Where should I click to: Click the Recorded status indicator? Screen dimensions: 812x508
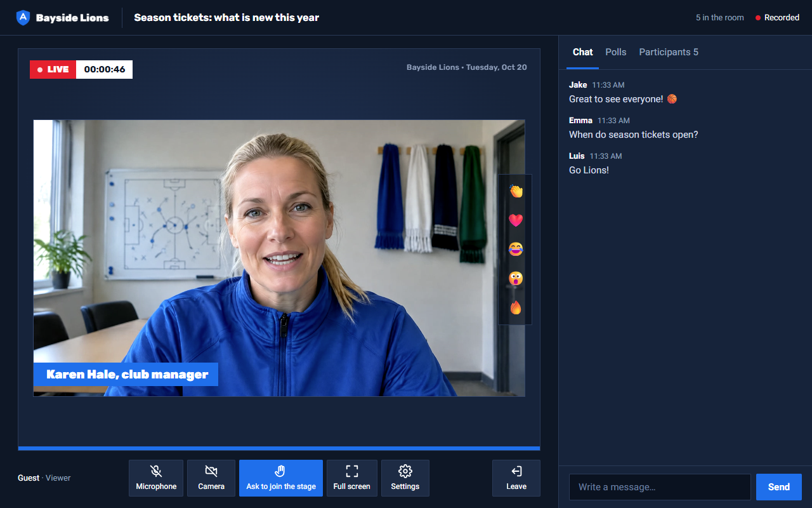[777, 18]
